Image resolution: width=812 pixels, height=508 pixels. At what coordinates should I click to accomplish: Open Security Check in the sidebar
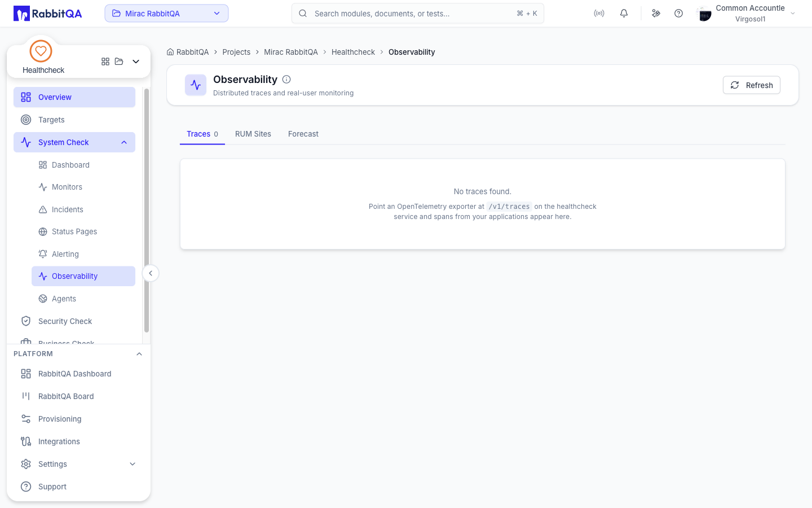tap(74, 321)
